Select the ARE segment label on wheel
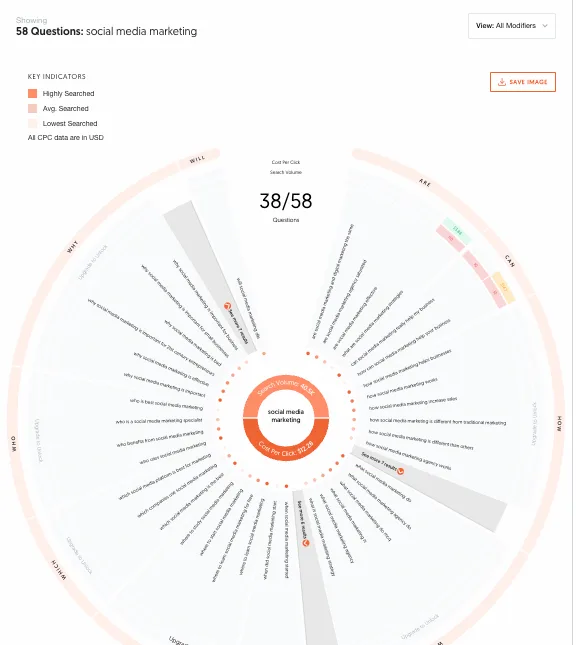576x645 pixels. 425,183
